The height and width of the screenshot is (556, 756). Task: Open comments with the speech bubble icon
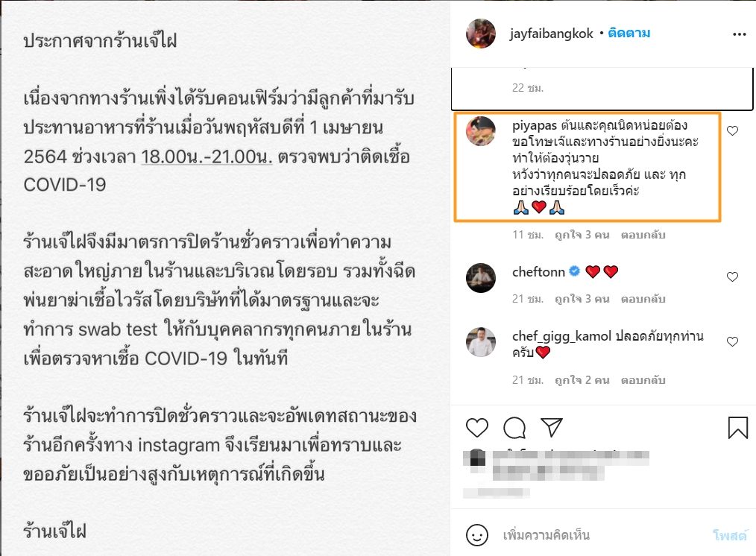pyautogui.click(x=514, y=427)
